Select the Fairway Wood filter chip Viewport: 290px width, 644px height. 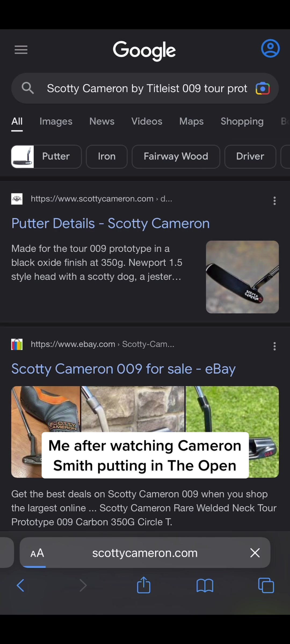pyautogui.click(x=176, y=156)
